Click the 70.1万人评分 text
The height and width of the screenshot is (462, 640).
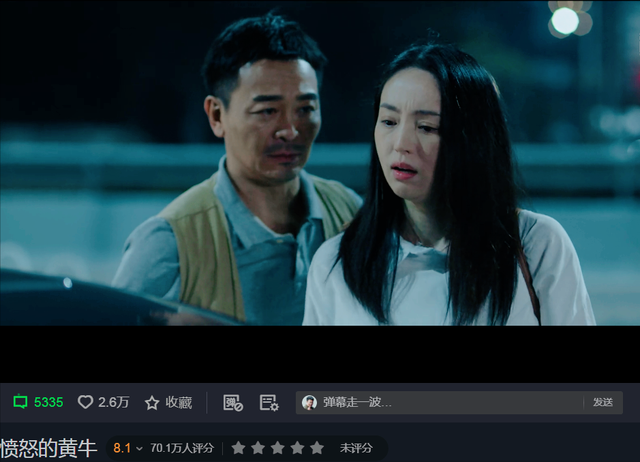click(x=182, y=448)
